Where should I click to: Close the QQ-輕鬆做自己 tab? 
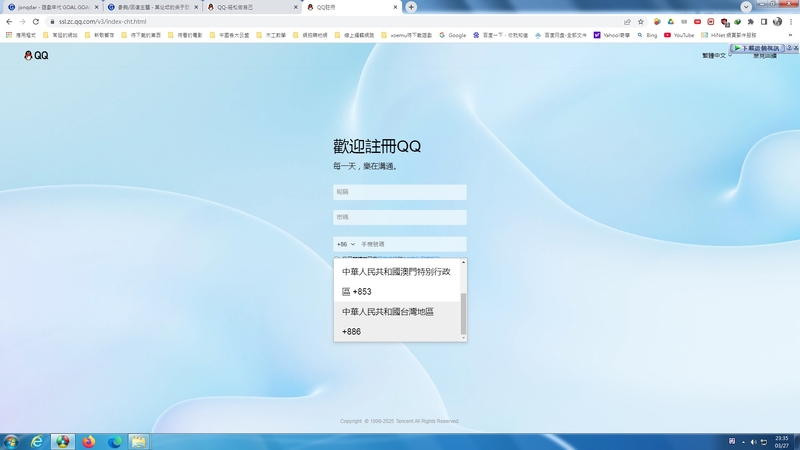click(x=295, y=7)
